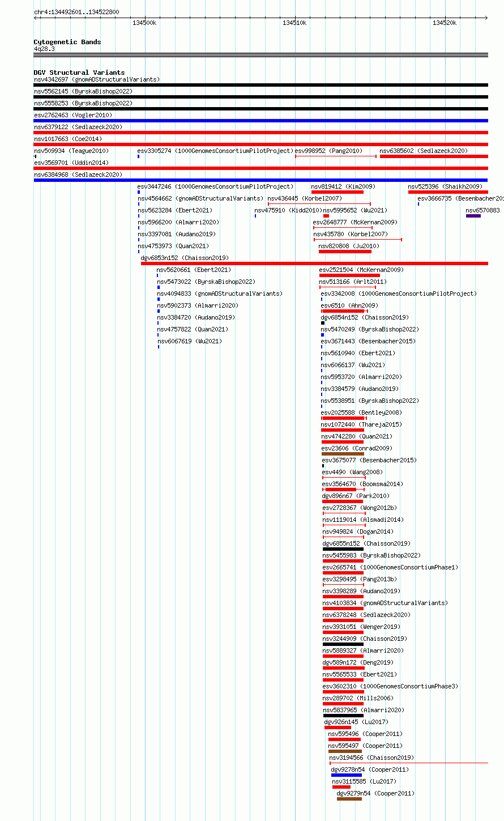Click the nsv820808 (Ju2010) label
Image resolution: width=504 pixels, height=821 pixels.
[x=349, y=246]
